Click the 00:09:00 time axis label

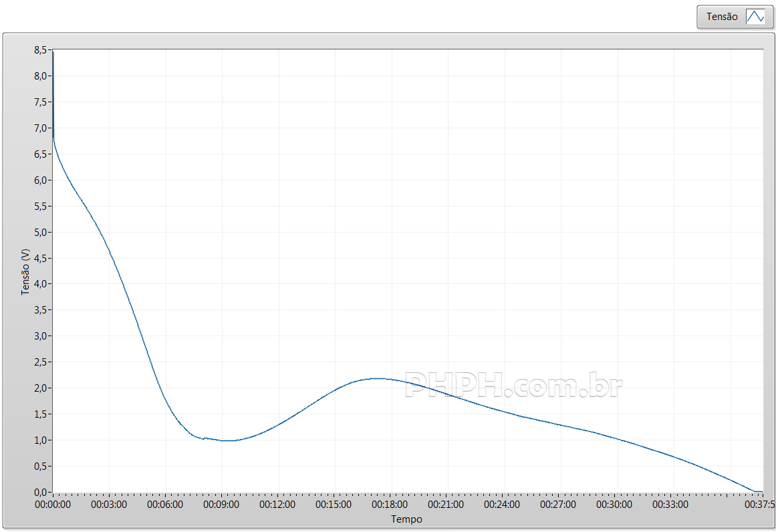(x=221, y=505)
